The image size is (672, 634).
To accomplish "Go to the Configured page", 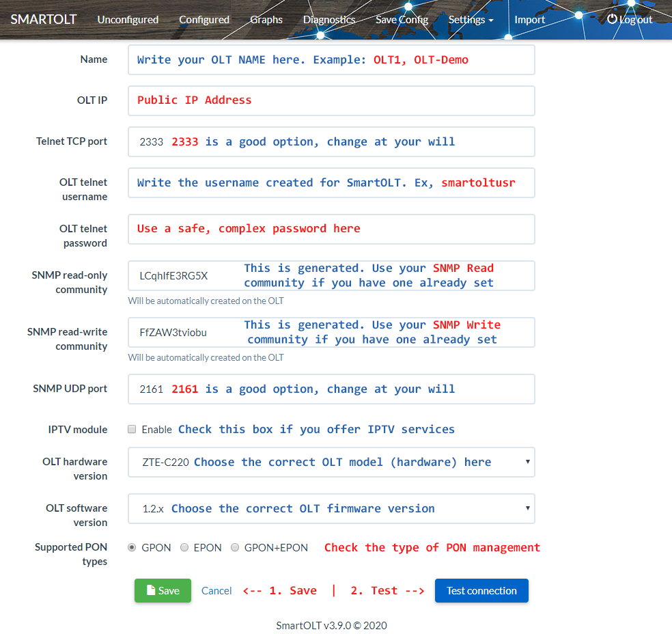I will (204, 20).
